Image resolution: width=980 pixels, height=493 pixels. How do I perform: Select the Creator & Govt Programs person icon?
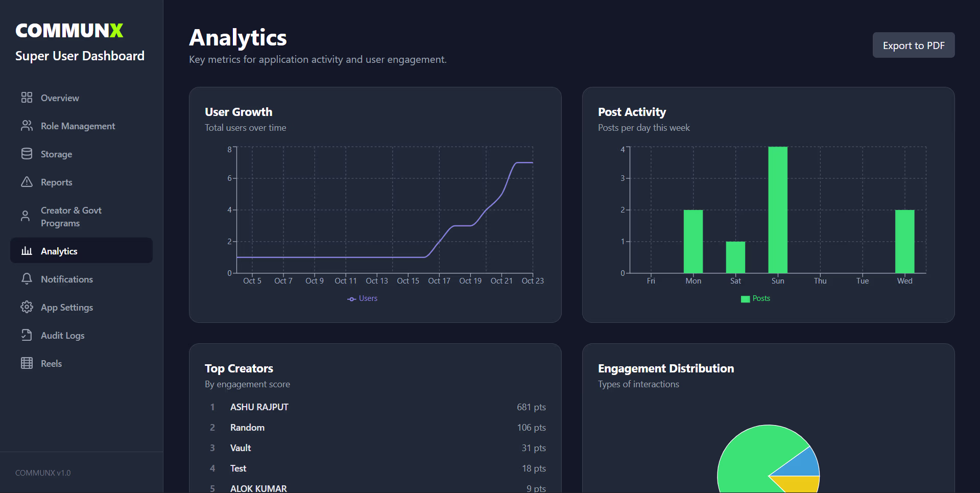(27, 216)
